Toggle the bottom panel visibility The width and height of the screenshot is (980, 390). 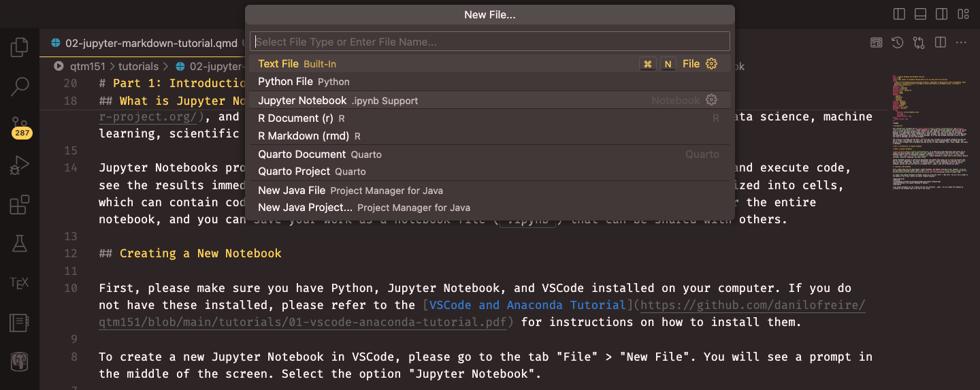point(920,14)
